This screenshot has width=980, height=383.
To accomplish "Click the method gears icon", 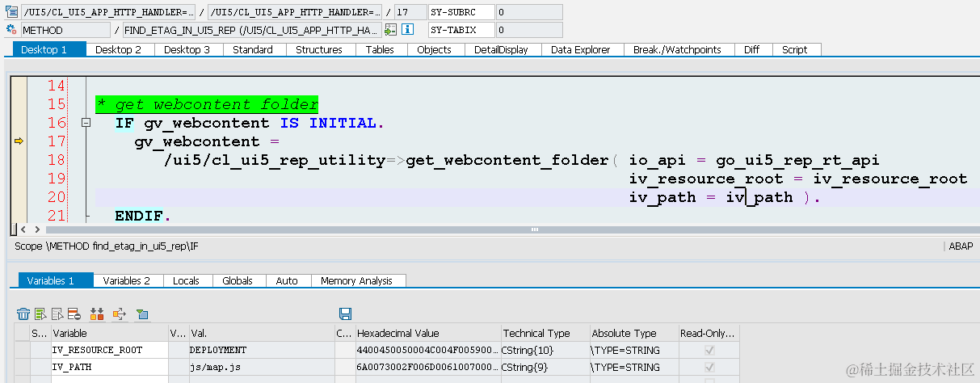I will [12, 30].
